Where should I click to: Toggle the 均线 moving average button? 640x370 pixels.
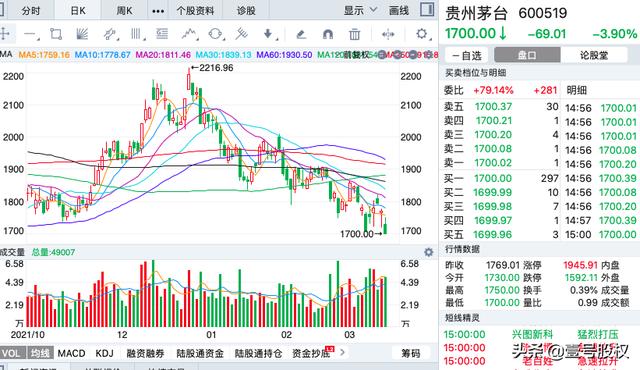pyautogui.click(x=40, y=353)
